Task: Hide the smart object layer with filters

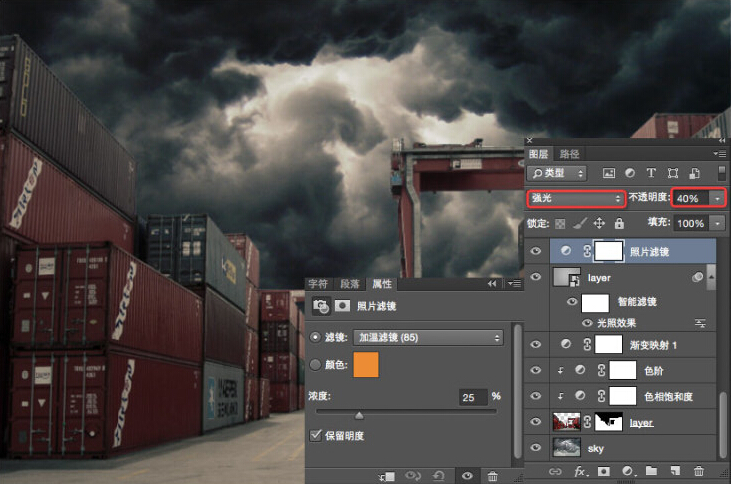Action: 536,277
